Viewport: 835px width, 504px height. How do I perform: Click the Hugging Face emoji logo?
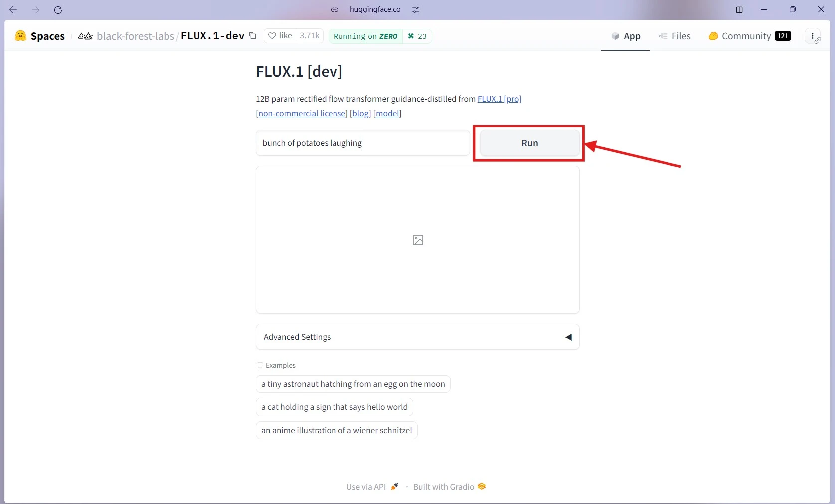point(20,36)
